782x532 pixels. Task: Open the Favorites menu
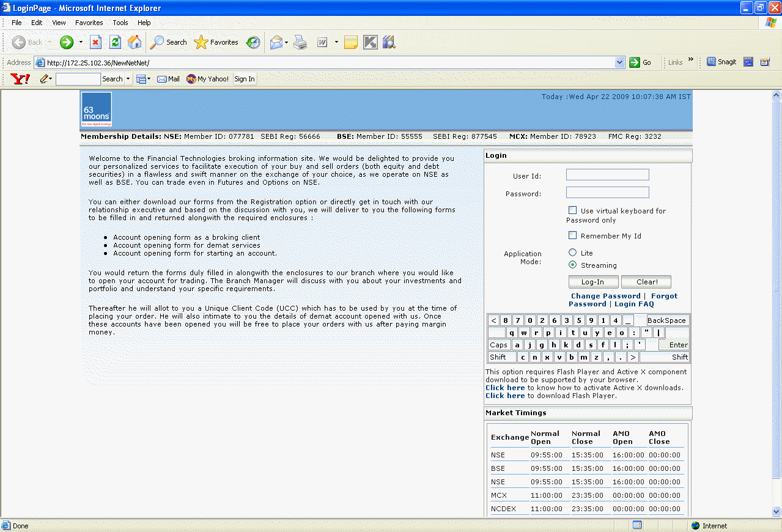pos(89,23)
